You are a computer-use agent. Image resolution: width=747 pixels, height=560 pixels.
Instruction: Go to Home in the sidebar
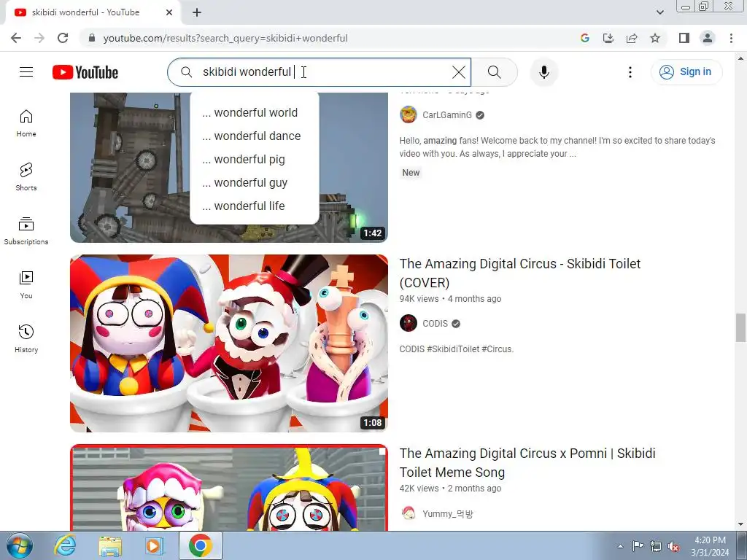[x=26, y=123]
